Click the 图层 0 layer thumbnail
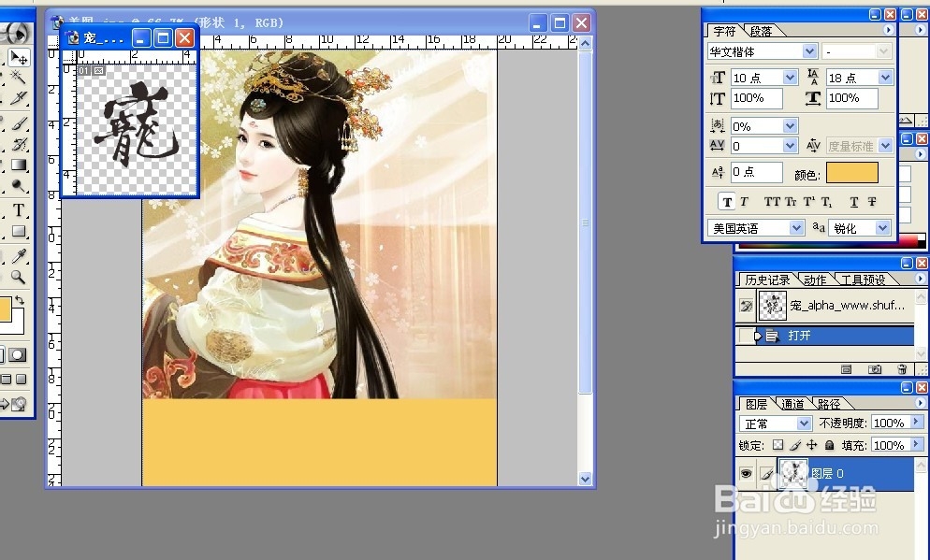Screen dimensions: 930x560 [x=793, y=473]
